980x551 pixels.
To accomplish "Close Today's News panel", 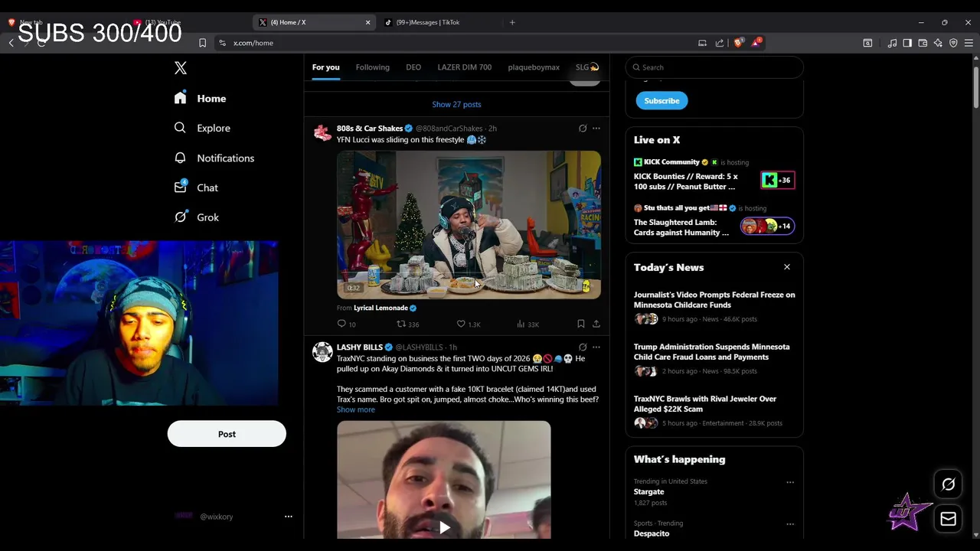I will (786, 267).
